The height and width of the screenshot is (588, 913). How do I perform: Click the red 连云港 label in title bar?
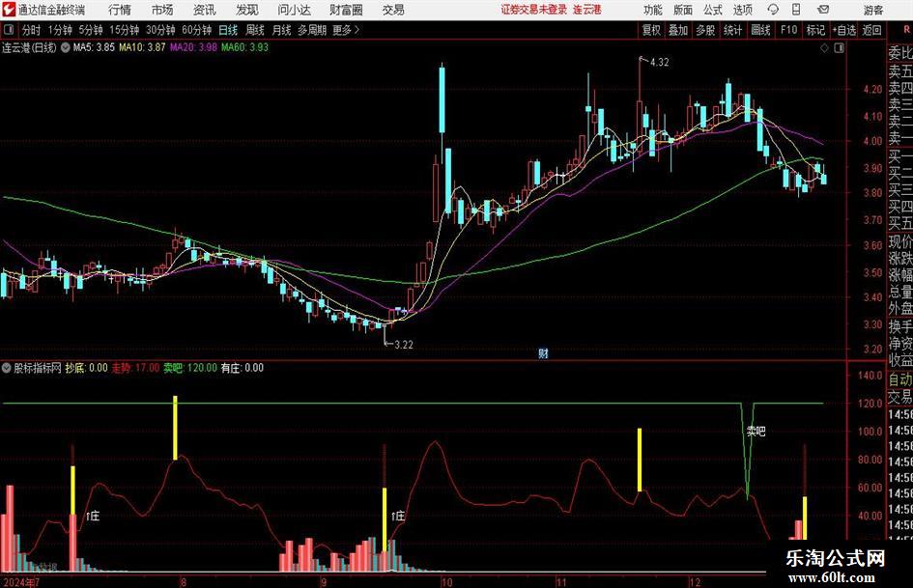coord(587,10)
